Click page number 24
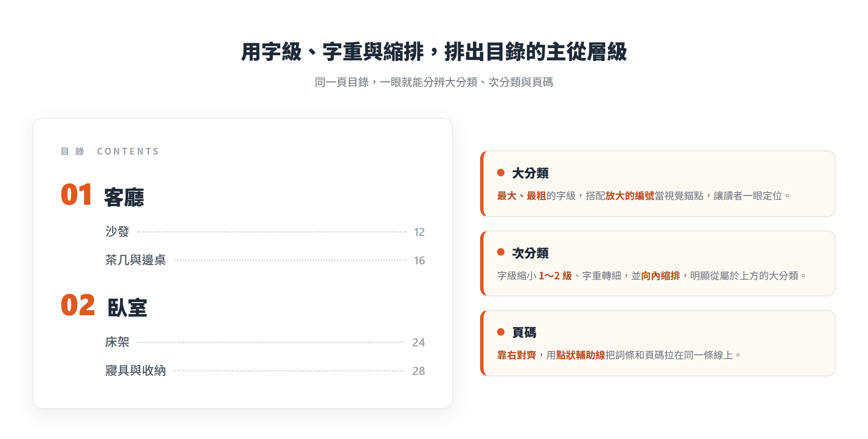 pos(419,343)
